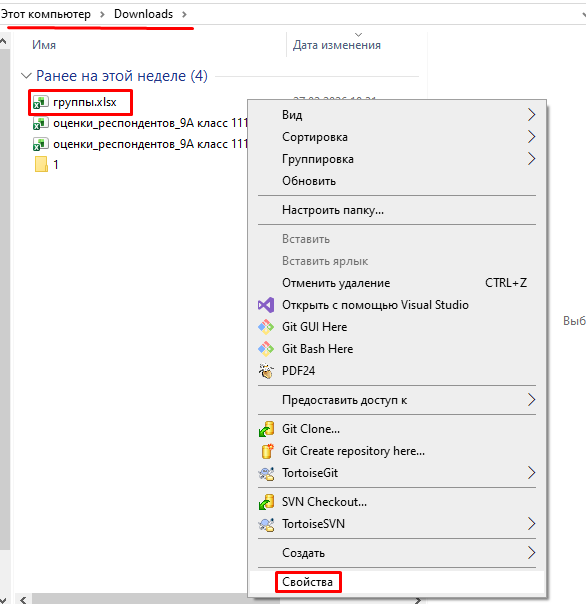Image resolution: width=586 pixels, height=604 pixels.
Task: Click the SVN Checkout icon
Action: click(x=266, y=502)
